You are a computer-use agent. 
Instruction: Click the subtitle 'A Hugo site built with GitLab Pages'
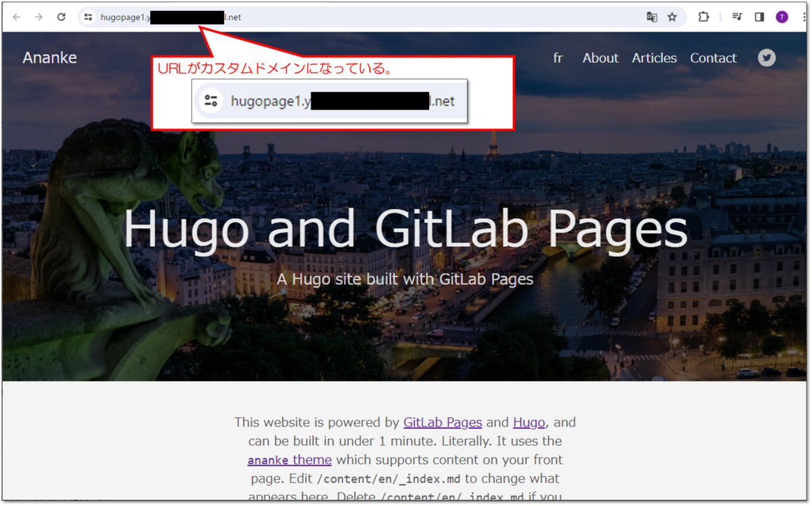click(x=405, y=279)
